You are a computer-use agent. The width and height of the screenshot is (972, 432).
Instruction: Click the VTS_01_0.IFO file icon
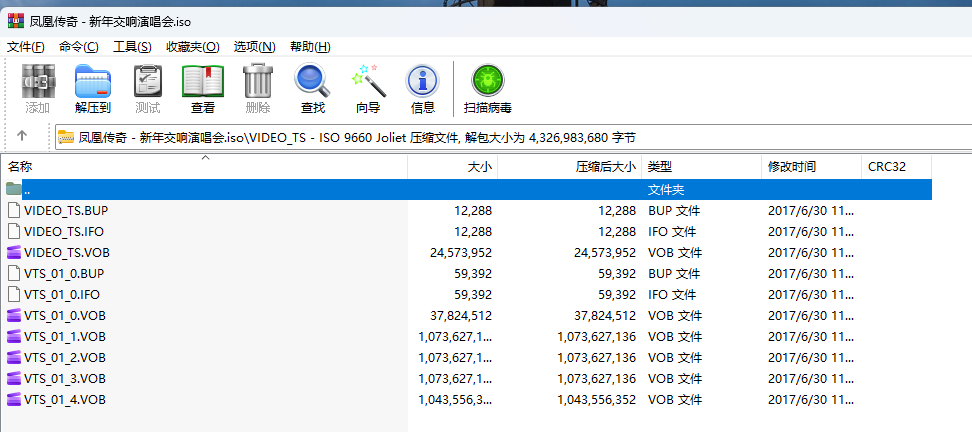click(14, 295)
